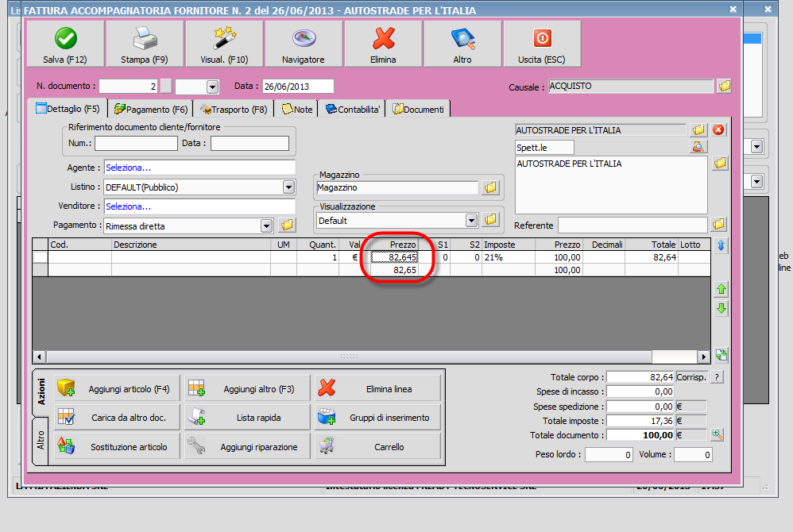
Task: Click the red remove supplier icon
Action: [x=719, y=129]
